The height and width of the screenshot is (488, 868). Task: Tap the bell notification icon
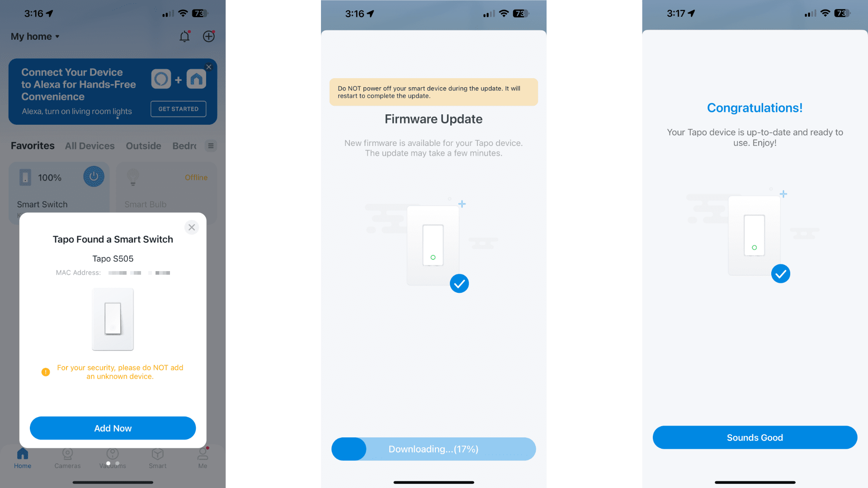pos(184,36)
